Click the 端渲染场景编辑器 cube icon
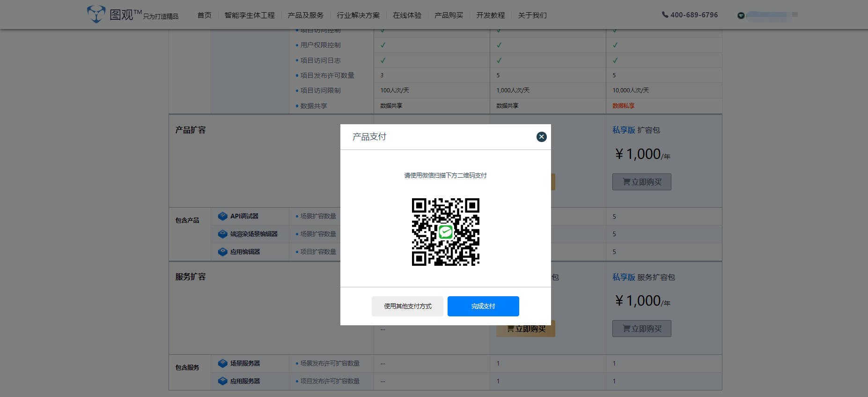Image resolution: width=868 pixels, height=397 pixels. coord(223,234)
